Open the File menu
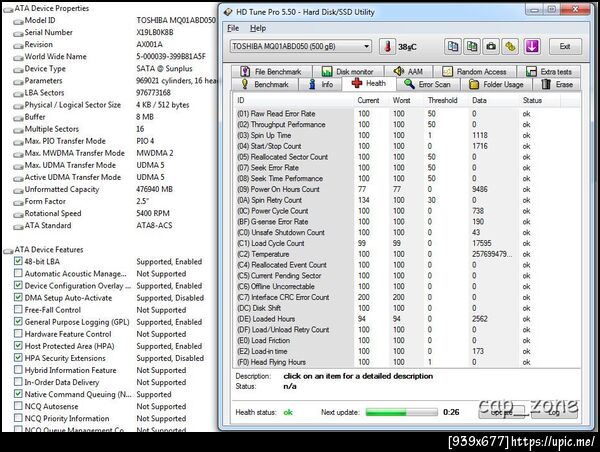Screen dimensions: 600x452 tap(233, 28)
